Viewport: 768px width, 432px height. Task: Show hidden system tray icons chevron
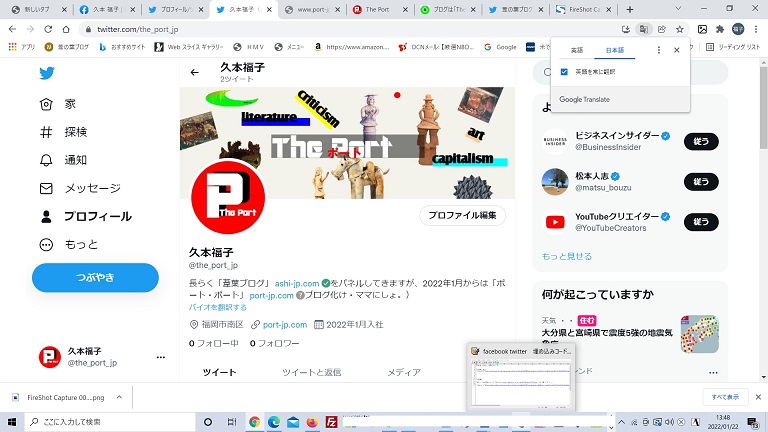tap(622, 422)
